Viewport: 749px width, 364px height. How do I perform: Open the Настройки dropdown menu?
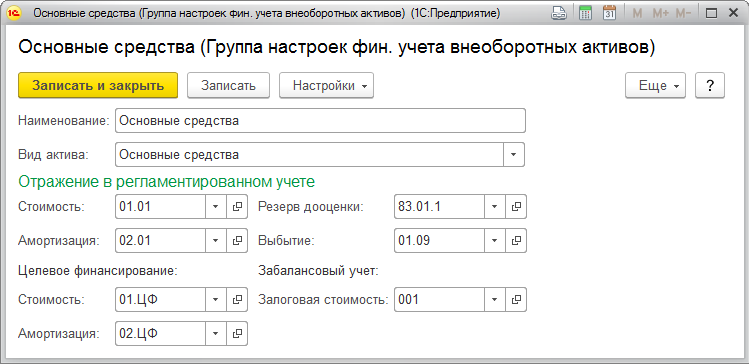(326, 86)
